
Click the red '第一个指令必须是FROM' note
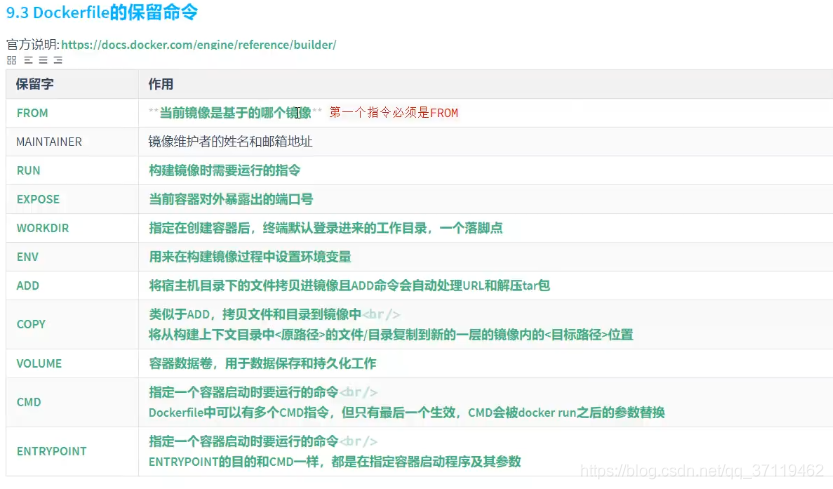pyautogui.click(x=394, y=113)
